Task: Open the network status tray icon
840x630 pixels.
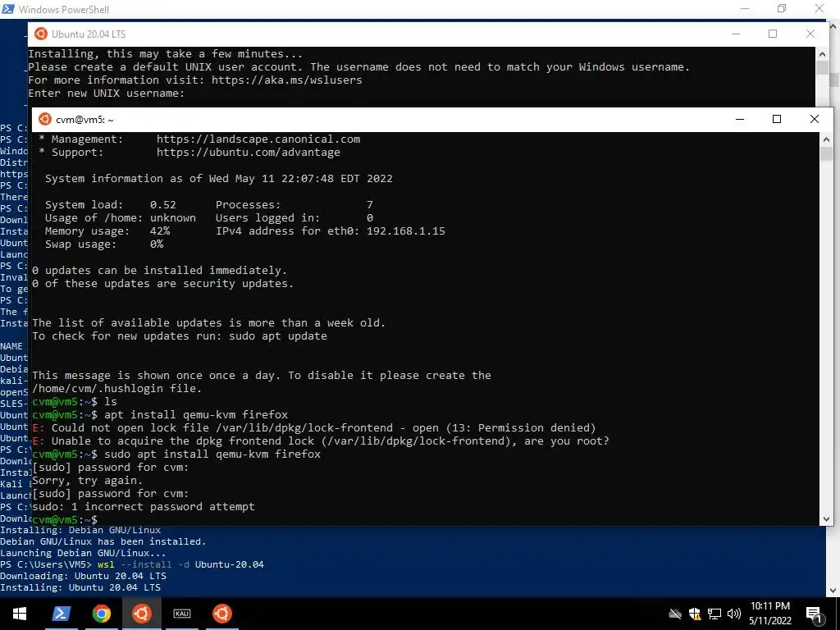Action: coord(714,614)
